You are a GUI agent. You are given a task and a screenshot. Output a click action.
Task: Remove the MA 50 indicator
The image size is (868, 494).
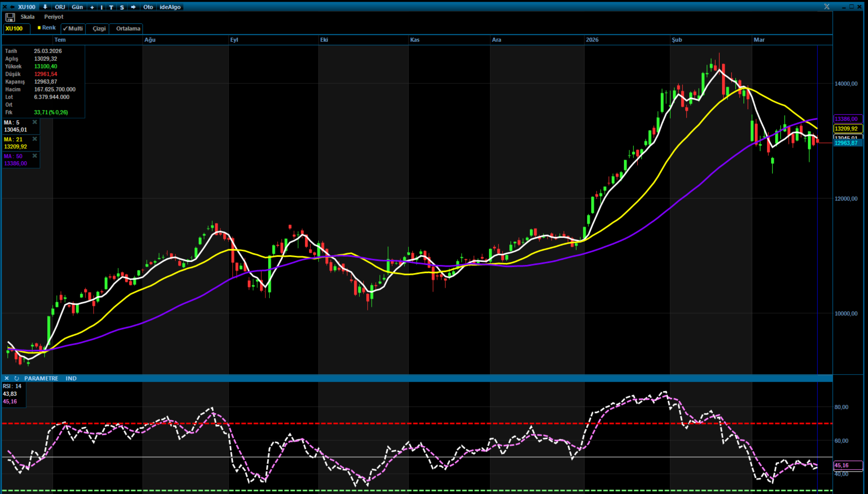click(x=35, y=156)
